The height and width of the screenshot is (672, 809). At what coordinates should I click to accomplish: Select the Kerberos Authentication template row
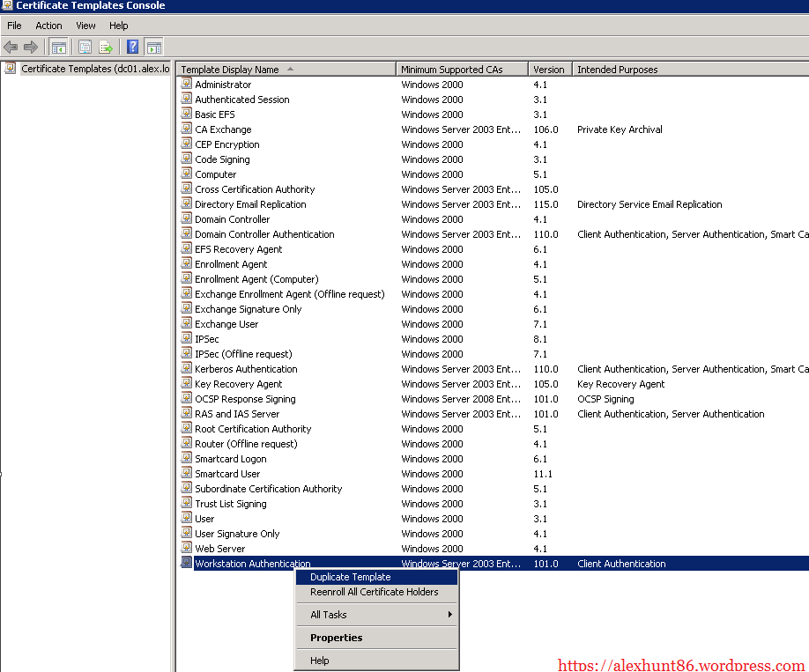(246, 369)
